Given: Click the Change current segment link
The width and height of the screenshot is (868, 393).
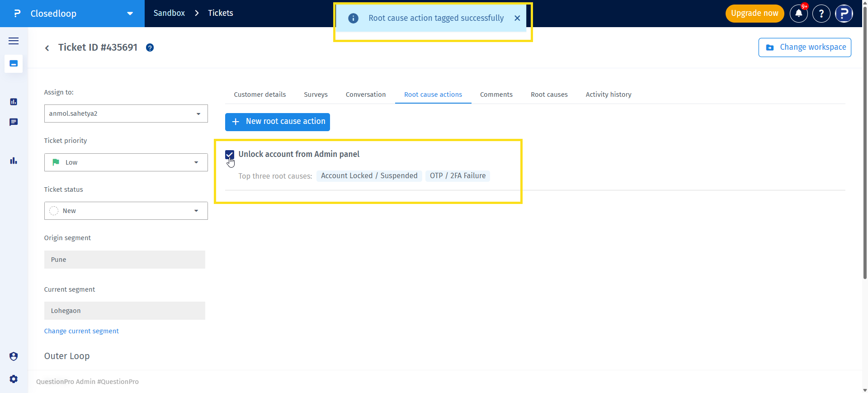Looking at the screenshot, I should pos(81,331).
